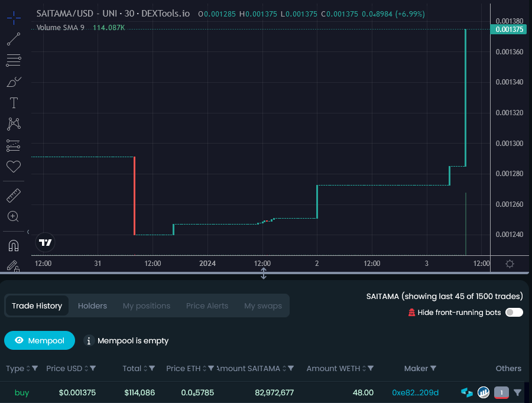This screenshot has width=532, height=403.
Task: Click the 2024 time axis label
Action: point(207,263)
